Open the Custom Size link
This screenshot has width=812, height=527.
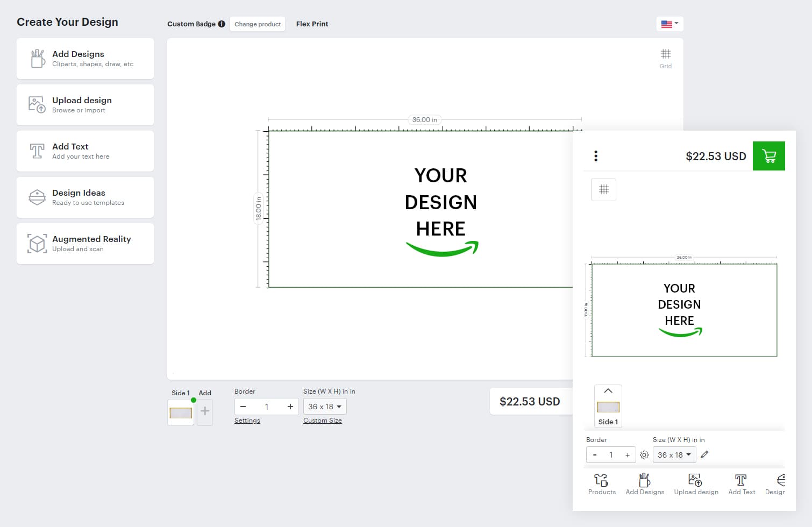[x=323, y=420]
